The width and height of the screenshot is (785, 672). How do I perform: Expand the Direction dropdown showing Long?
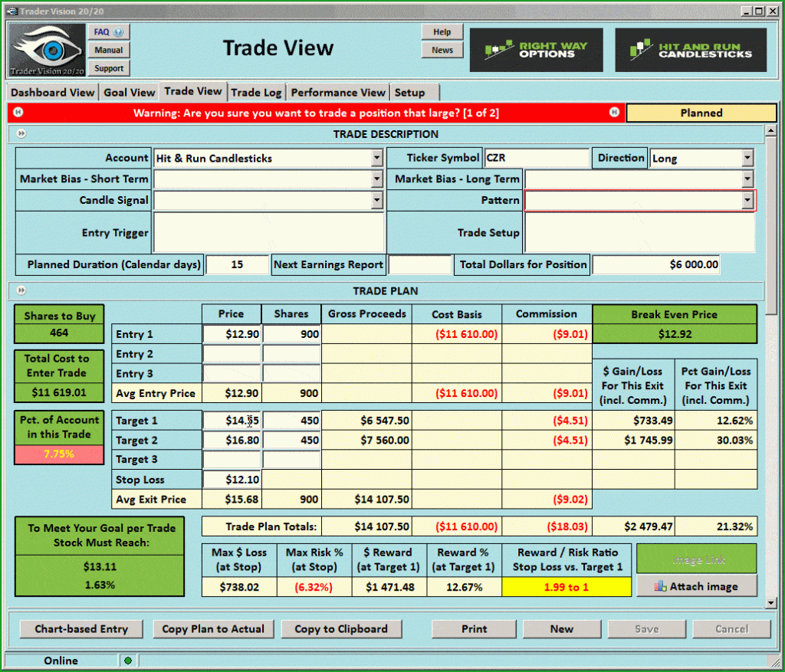747,159
